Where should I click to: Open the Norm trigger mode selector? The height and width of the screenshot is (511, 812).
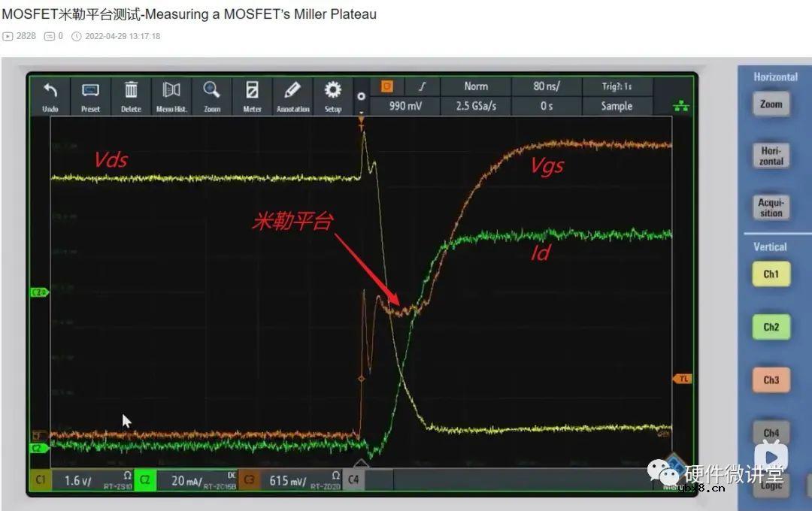click(x=476, y=86)
